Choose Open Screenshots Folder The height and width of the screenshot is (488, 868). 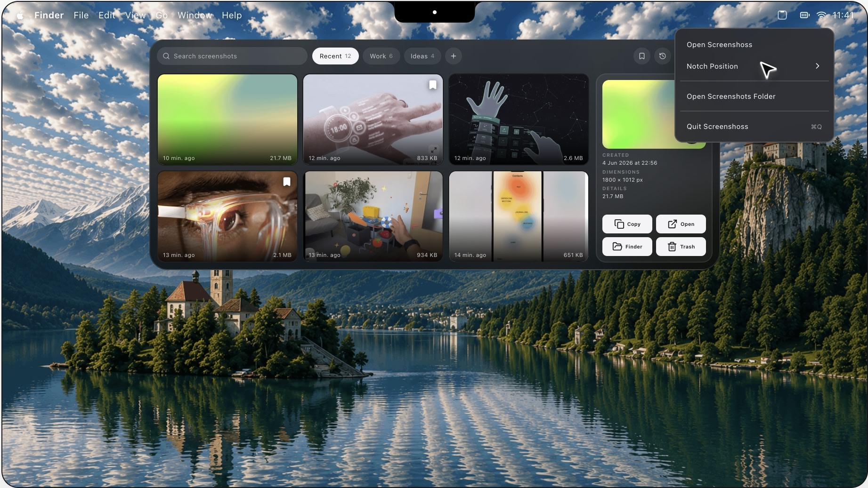(x=754, y=96)
